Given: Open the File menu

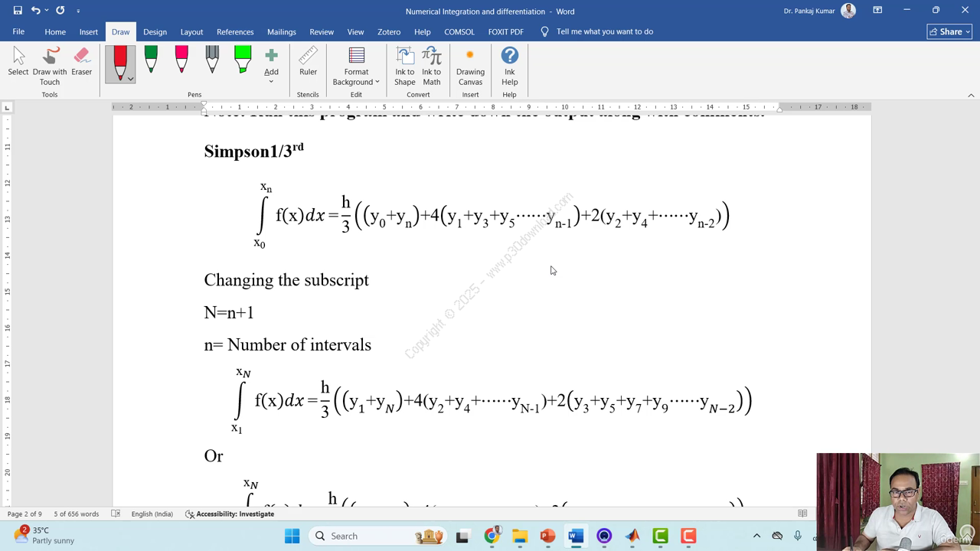Looking at the screenshot, I should [18, 31].
